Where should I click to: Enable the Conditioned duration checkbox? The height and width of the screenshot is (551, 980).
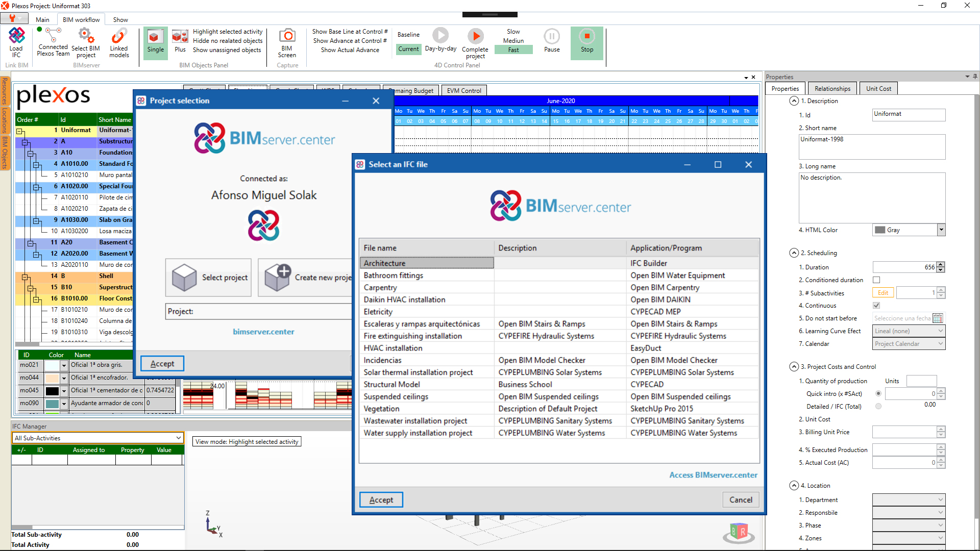click(x=876, y=280)
